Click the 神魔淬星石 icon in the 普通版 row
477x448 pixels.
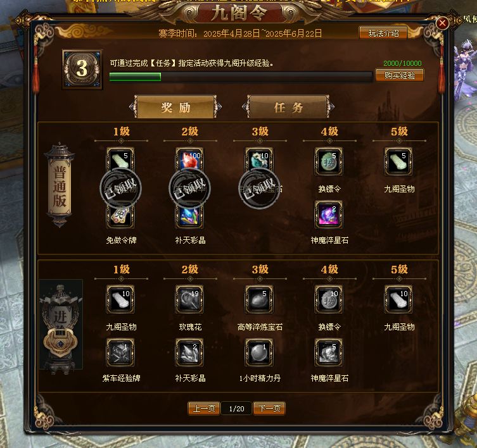329,215
